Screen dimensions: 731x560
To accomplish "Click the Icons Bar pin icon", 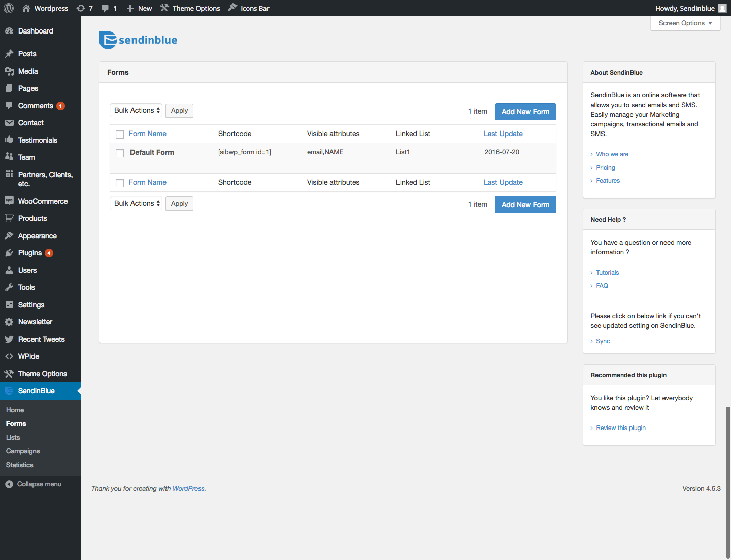I will pos(232,8).
